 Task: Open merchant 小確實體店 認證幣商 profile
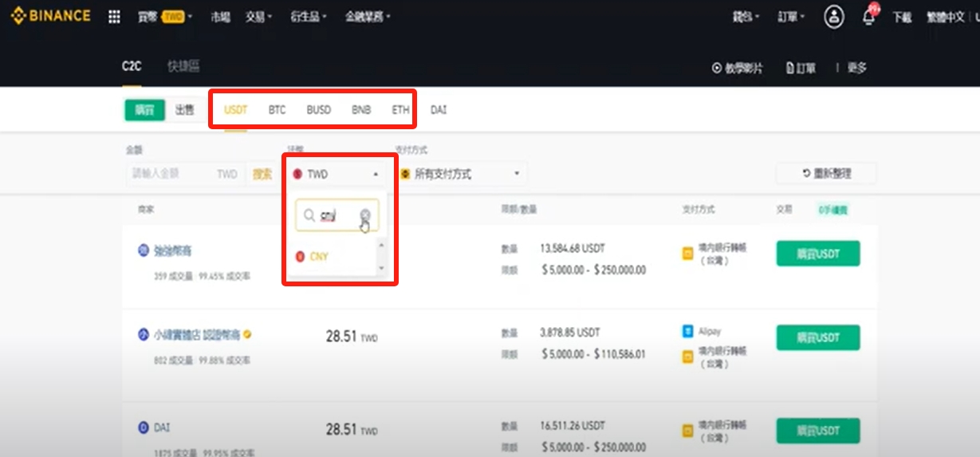coord(197,335)
